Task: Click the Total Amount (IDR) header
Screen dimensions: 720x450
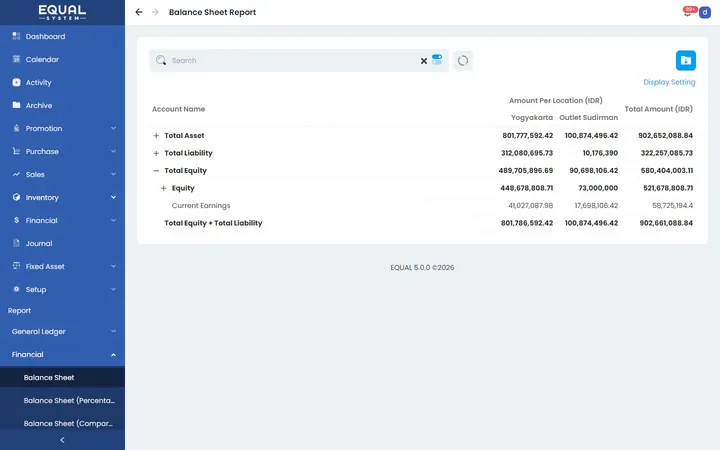Action: pos(658,109)
